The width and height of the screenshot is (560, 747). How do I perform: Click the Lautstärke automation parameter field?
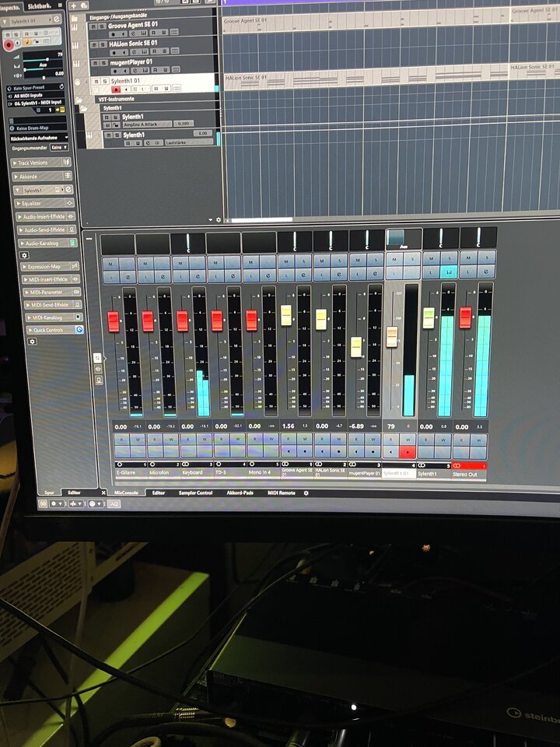pyautogui.click(x=188, y=142)
